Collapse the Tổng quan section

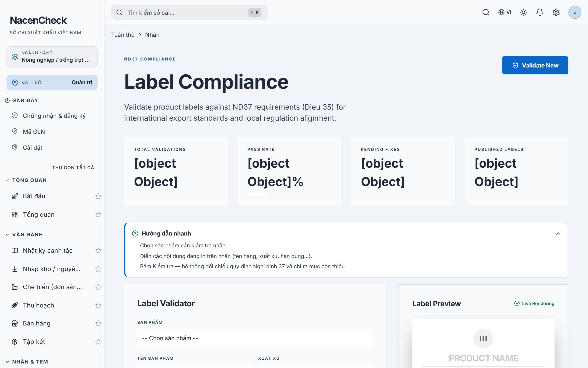(x=26, y=180)
